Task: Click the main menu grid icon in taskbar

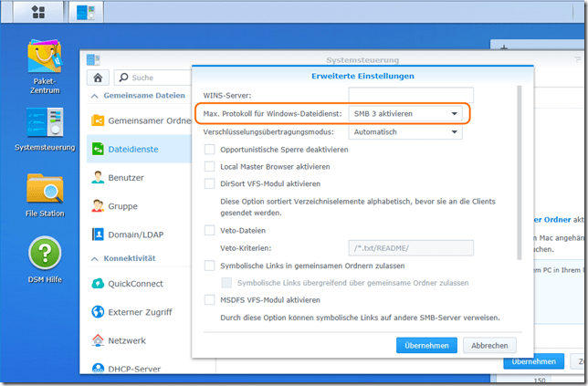Action: (x=39, y=12)
